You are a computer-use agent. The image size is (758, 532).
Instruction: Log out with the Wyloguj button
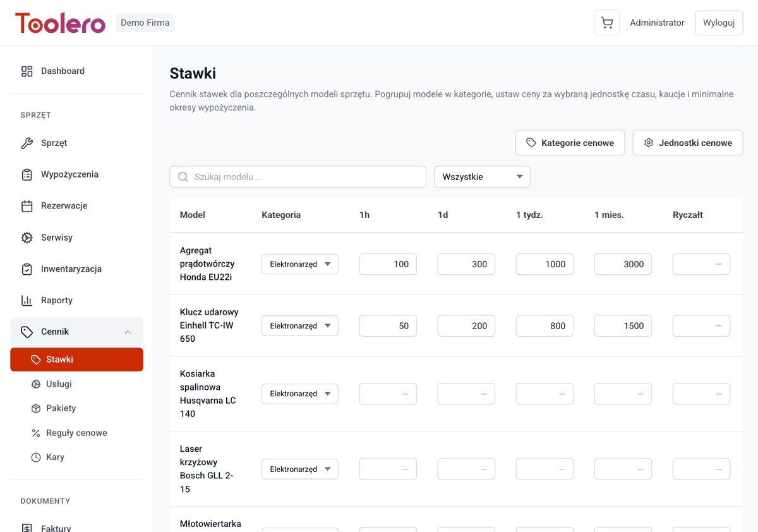[718, 23]
